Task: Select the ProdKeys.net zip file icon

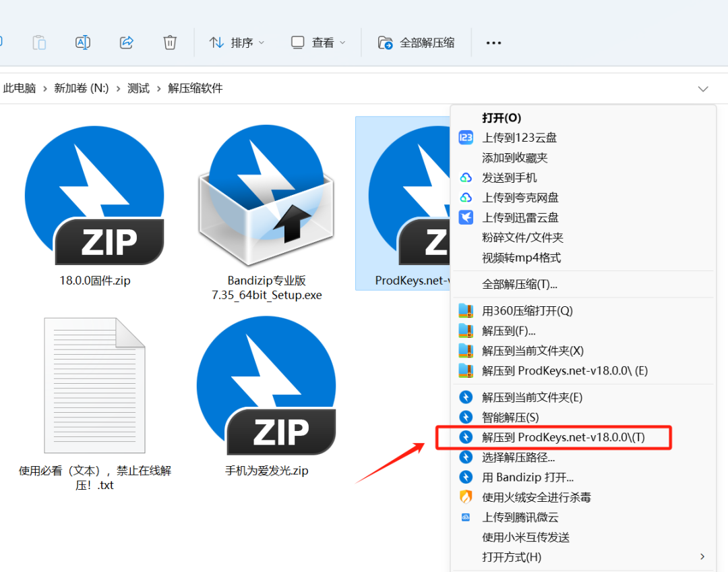Action: pyautogui.click(x=408, y=195)
